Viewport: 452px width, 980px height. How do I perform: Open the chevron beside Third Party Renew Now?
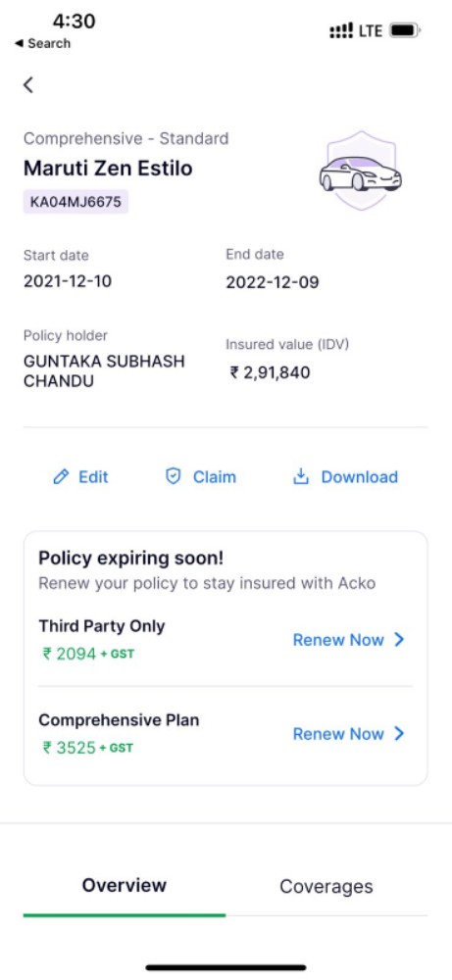click(399, 640)
